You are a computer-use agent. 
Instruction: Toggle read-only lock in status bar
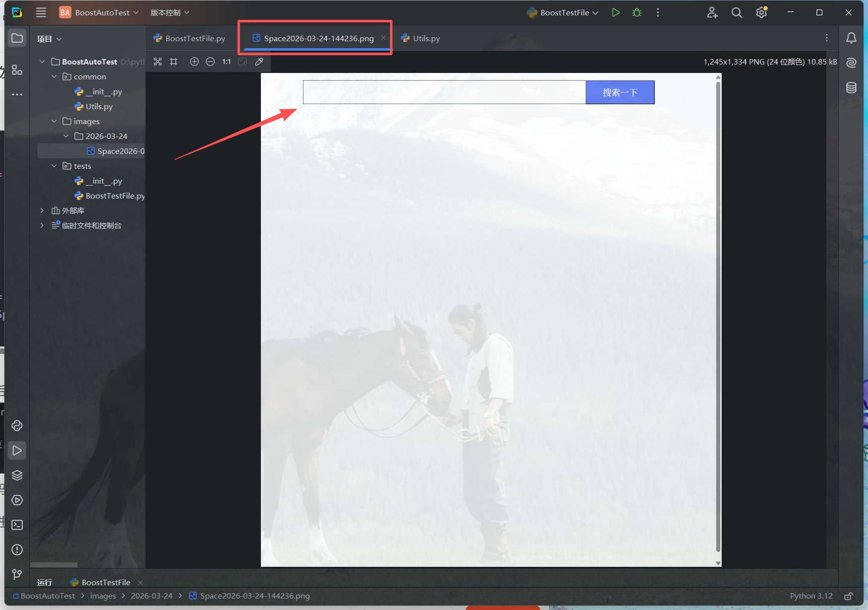[x=849, y=596]
